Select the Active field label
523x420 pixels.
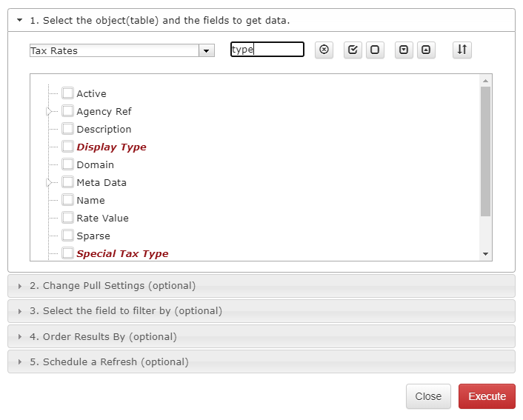tap(91, 94)
